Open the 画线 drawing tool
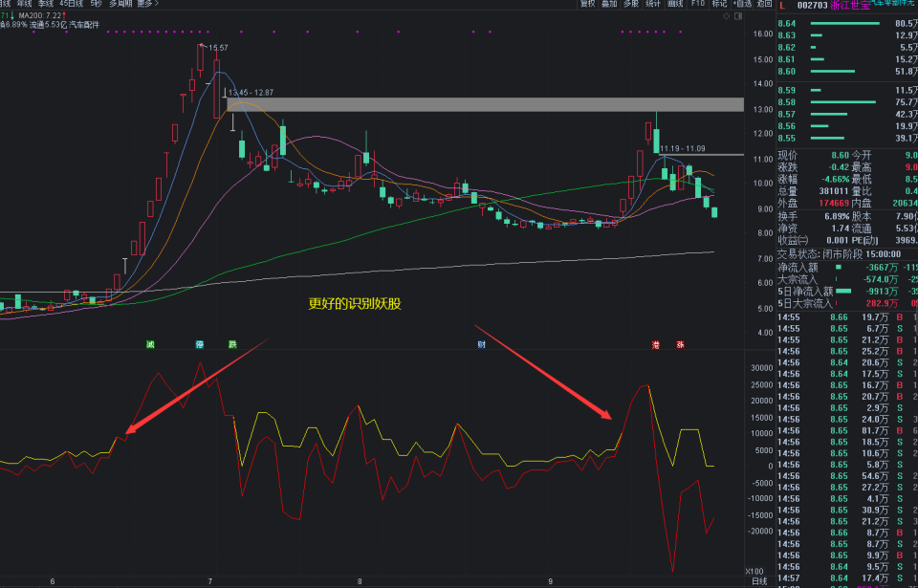 (x=675, y=4)
